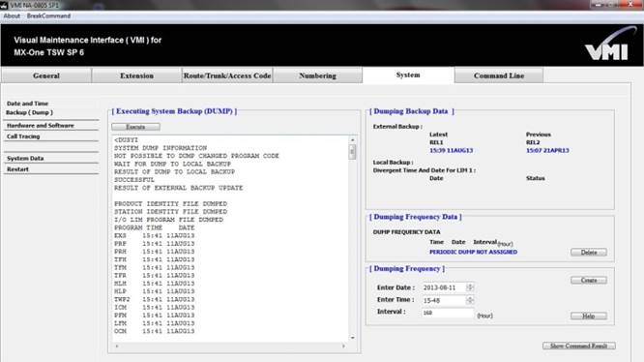Click the SUCCESSFUL result line
The height and width of the screenshot is (362, 644).
[x=134, y=180]
